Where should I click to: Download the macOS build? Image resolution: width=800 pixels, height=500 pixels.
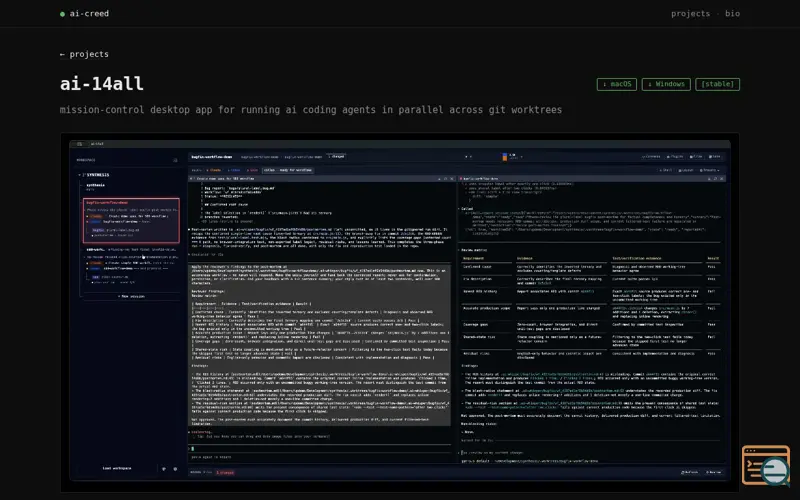pyautogui.click(x=617, y=84)
